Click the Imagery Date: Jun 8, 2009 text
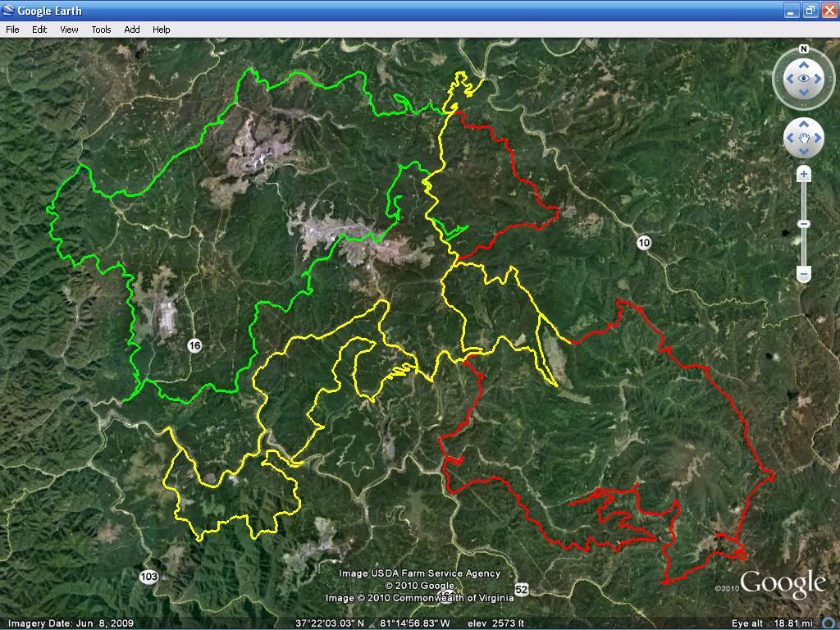This screenshot has width=840, height=630. pyautogui.click(x=71, y=623)
